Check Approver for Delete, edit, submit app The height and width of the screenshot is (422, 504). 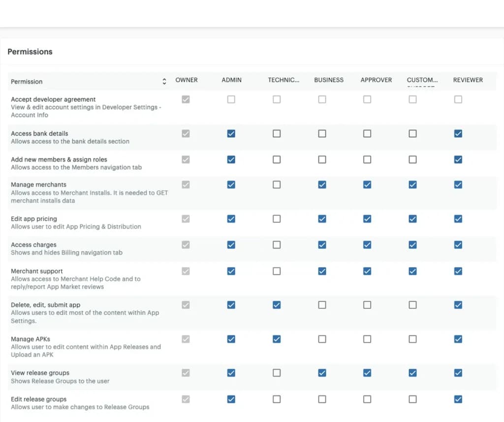(x=367, y=305)
